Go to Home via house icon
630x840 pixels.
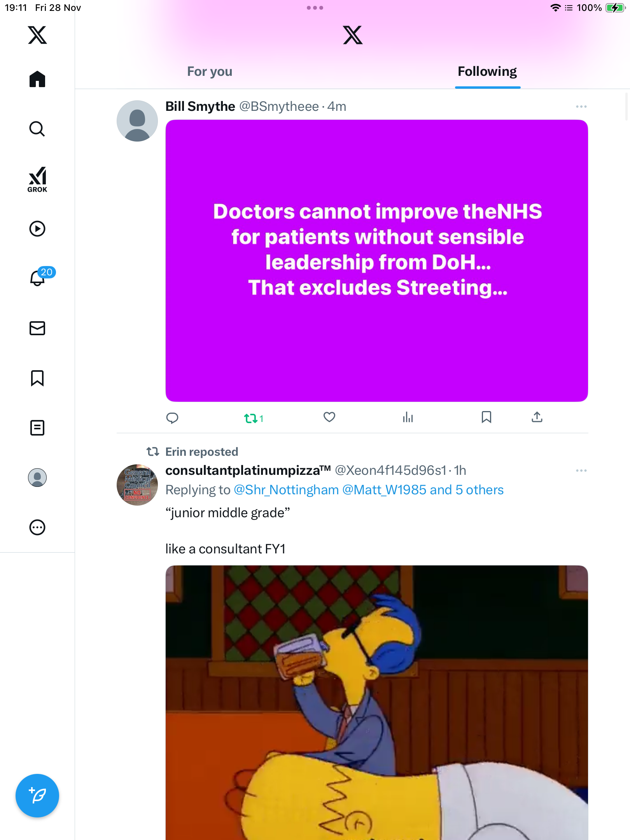(x=37, y=79)
